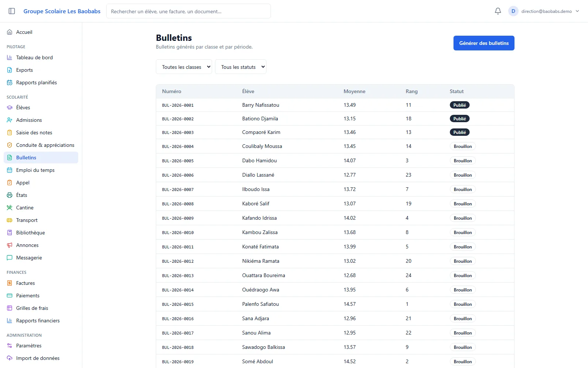Viewport: 588px width, 368px height.
Task: Go to Rapports financiers
Action: tap(41, 321)
